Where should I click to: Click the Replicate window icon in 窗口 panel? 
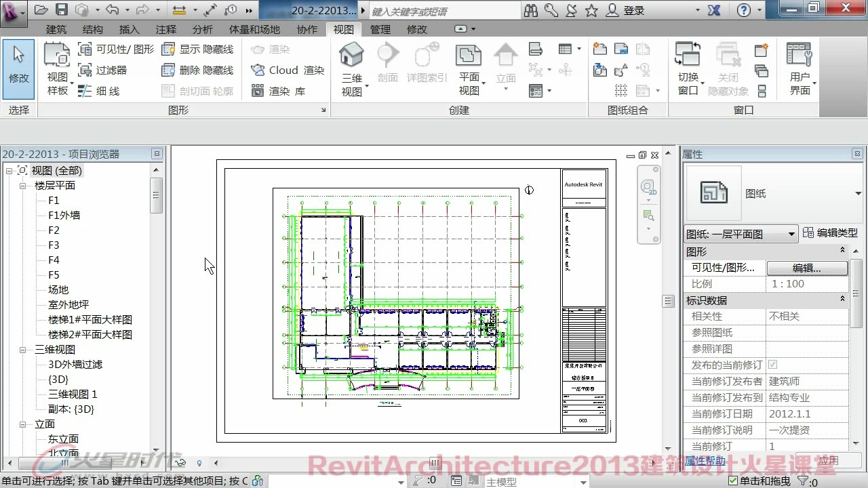[761, 50]
